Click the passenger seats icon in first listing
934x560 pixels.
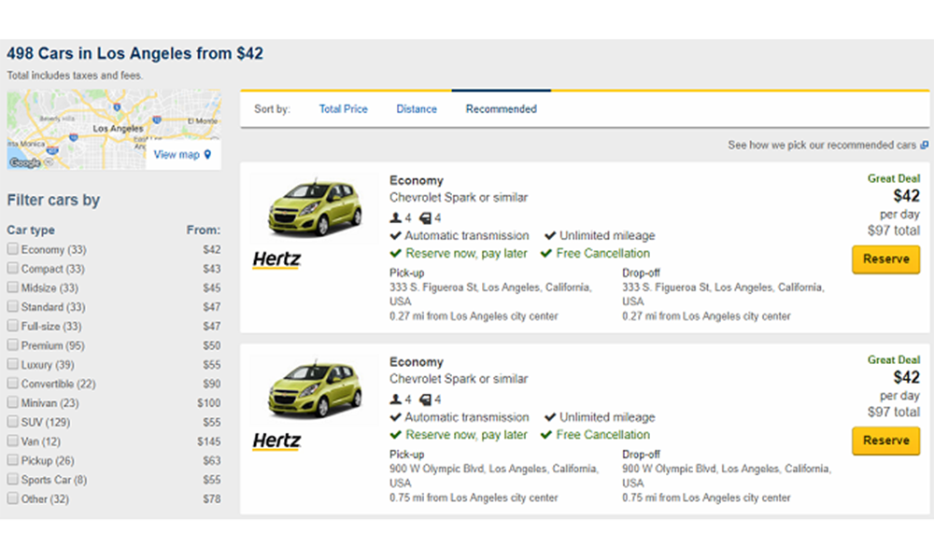[394, 218]
